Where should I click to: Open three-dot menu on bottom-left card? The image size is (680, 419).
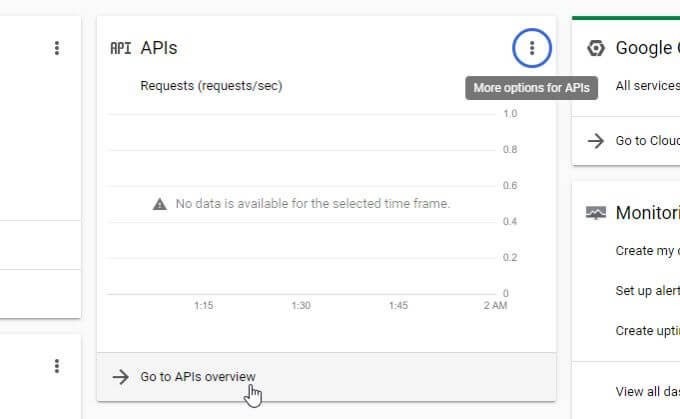(57, 366)
